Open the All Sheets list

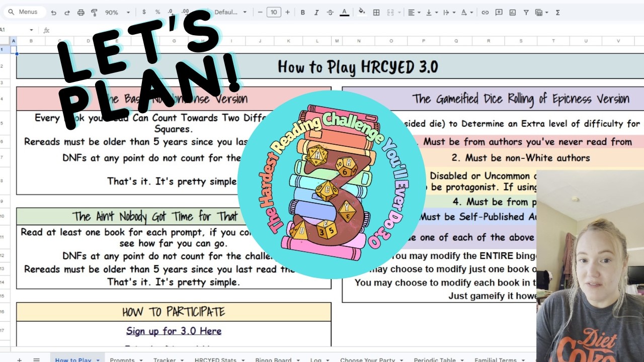coord(36,359)
